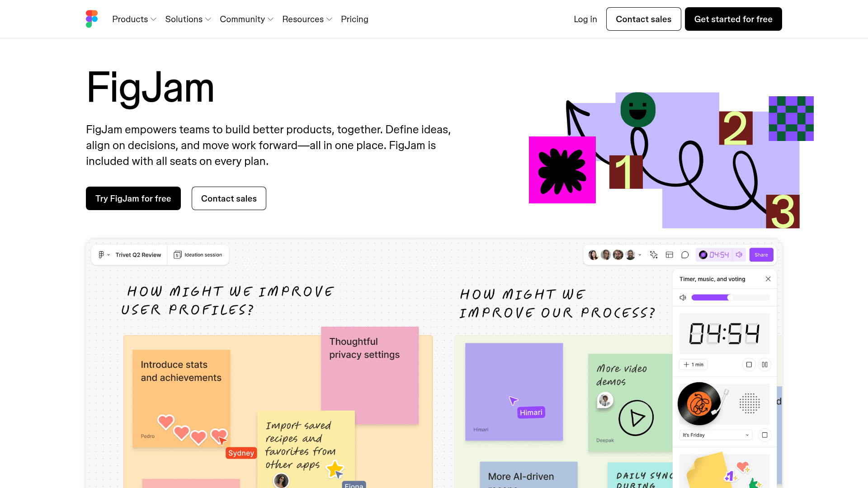Expand the collaborator avatars chevron

640,254
